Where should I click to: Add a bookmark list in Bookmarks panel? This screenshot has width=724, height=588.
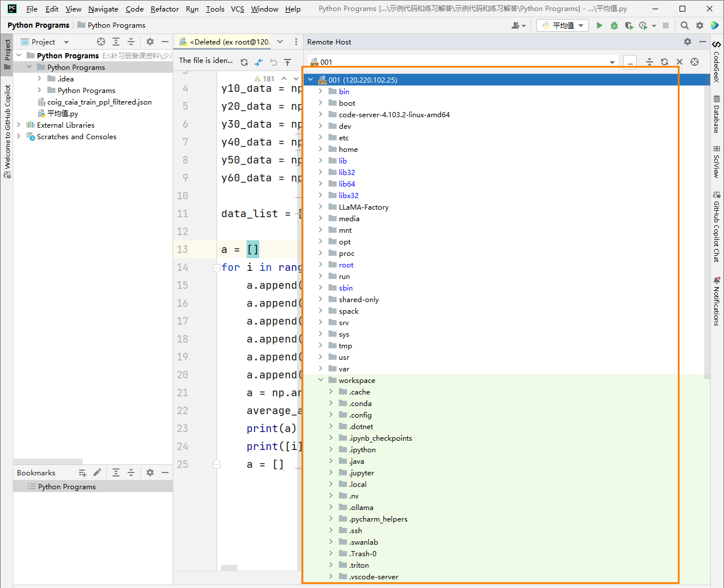(83, 472)
